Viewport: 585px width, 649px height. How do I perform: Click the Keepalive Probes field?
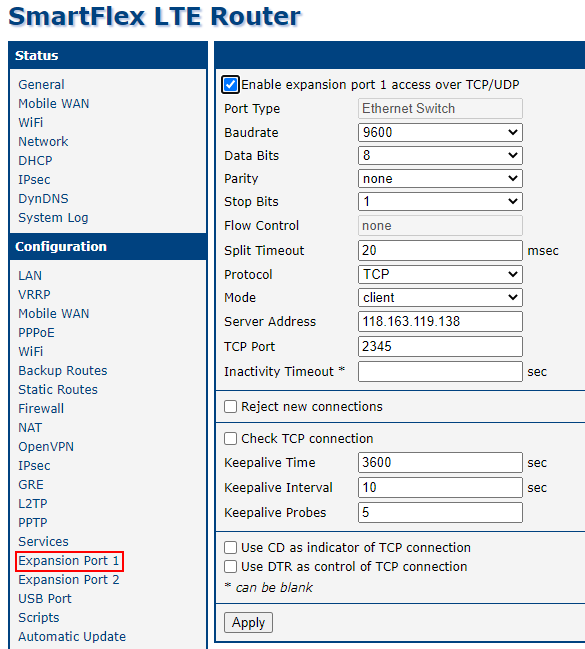pos(440,512)
